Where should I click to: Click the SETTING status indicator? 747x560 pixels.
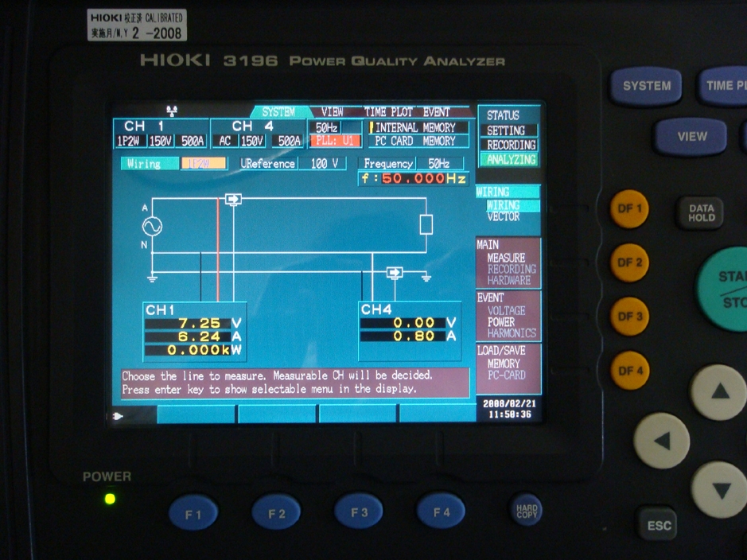point(509,130)
